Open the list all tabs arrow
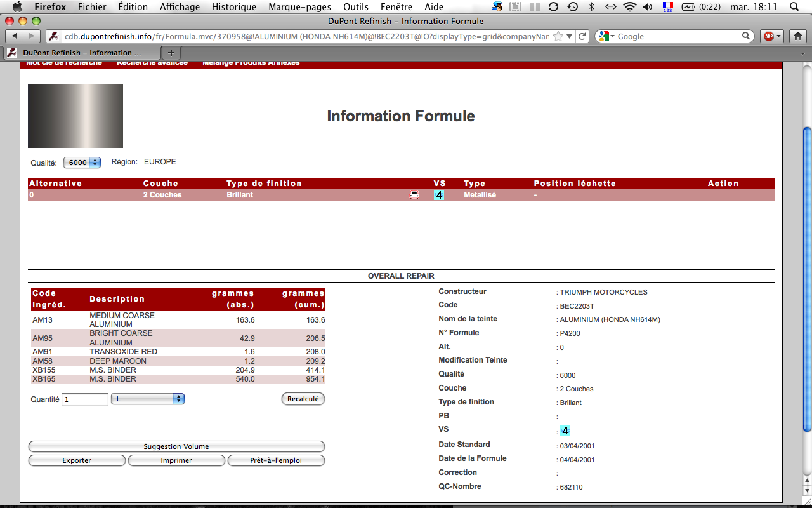812x508 pixels. point(802,53)
